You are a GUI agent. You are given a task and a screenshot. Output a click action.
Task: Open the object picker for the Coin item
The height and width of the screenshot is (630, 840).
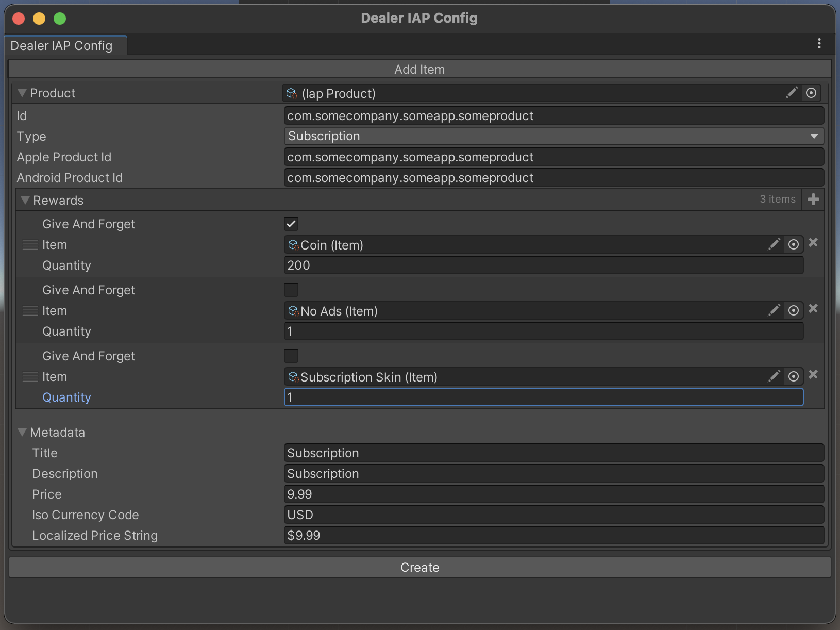click(794, 244)
